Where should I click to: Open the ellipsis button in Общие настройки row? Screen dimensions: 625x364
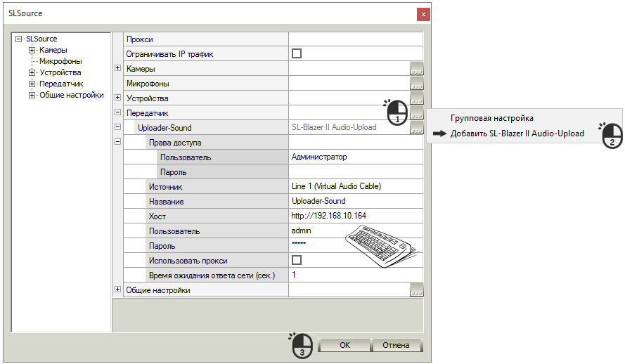pos(416,290)
